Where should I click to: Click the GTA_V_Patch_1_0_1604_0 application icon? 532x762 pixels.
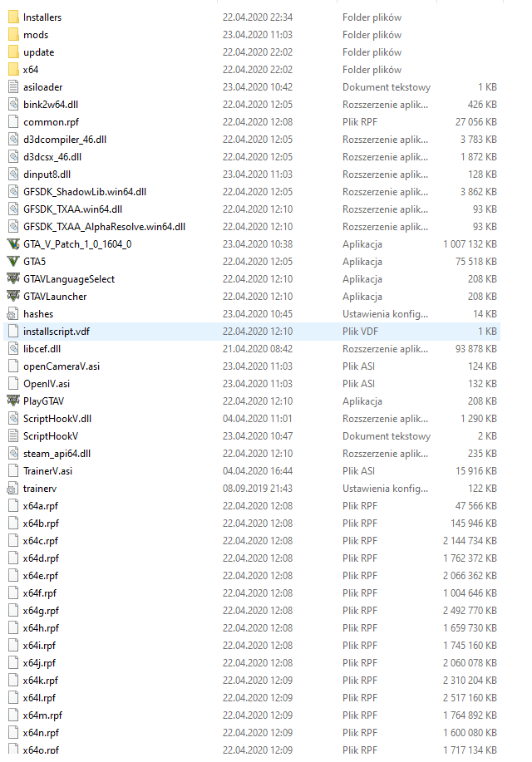point(13,244)
